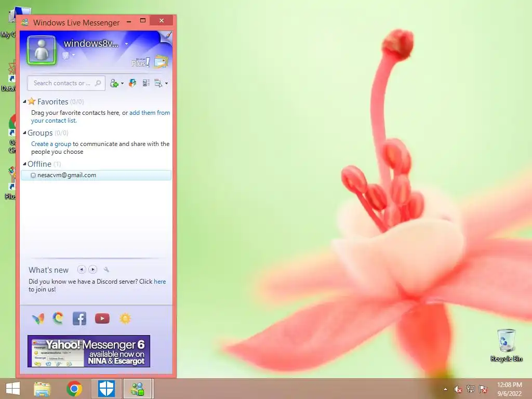Maximize the Windows Live Messenger window
Image resolution: width=532 pixels, height=399 pixels.
[143, 21]
